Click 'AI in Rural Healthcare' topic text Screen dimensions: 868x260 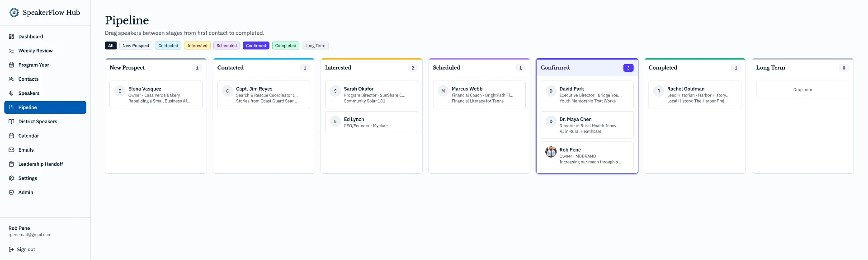pos(580,131)
